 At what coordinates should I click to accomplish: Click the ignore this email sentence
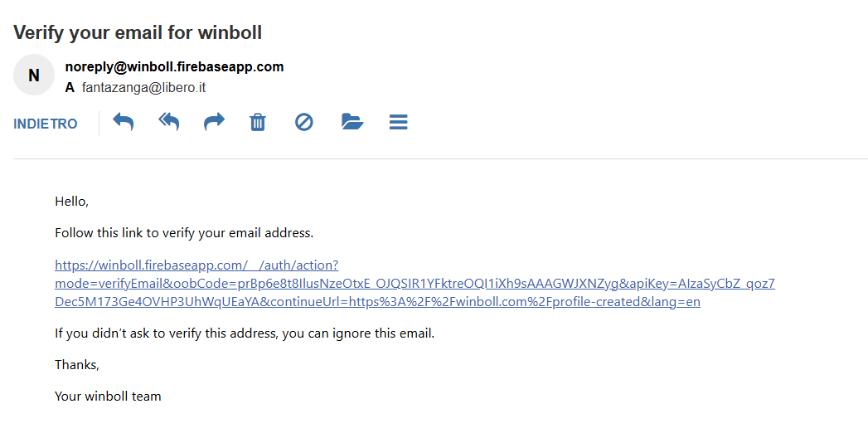(x=245, y=333)
